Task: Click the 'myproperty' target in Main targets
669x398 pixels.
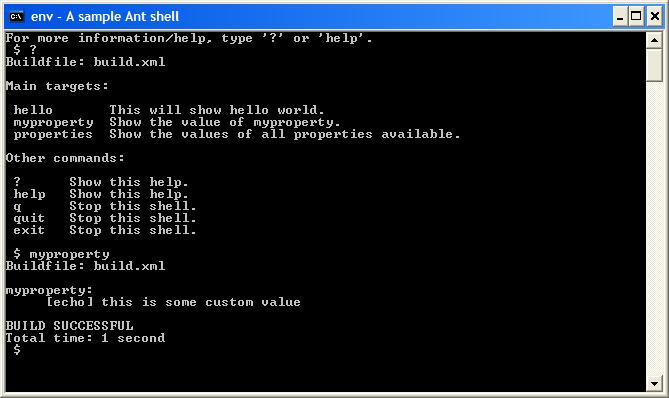Action: [x=53, y=122]
